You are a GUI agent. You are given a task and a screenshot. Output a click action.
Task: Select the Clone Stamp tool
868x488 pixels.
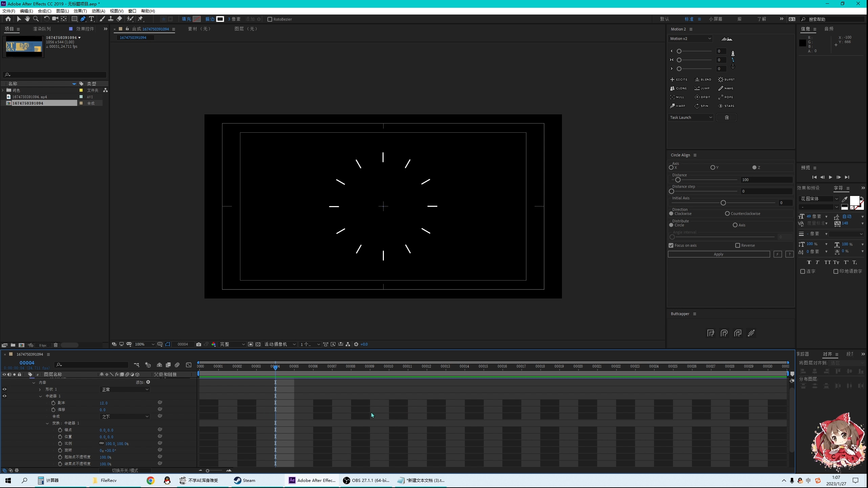111,19
